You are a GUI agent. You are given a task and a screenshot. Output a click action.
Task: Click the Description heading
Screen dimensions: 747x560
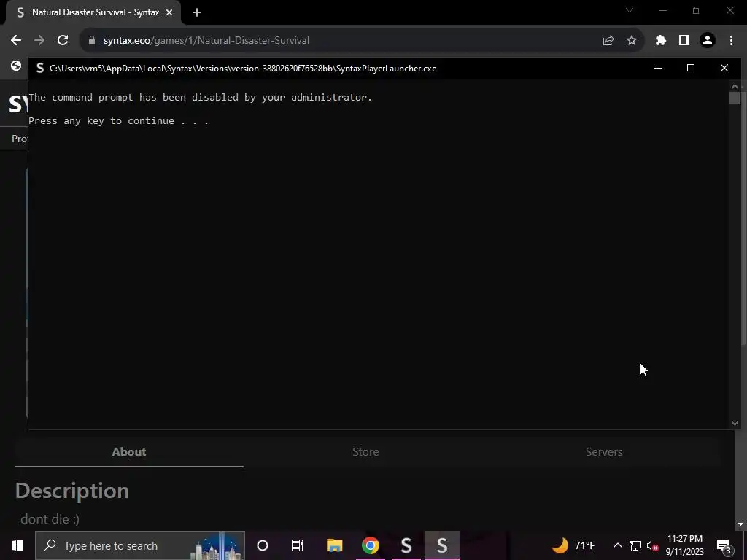(x=72, y=491)
